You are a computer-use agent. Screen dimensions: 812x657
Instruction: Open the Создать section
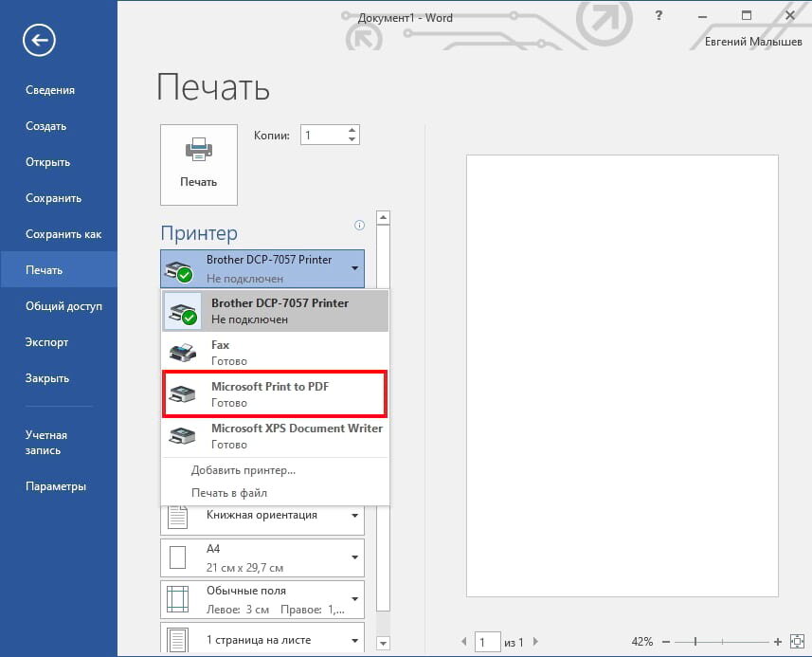tap(46, 126)
